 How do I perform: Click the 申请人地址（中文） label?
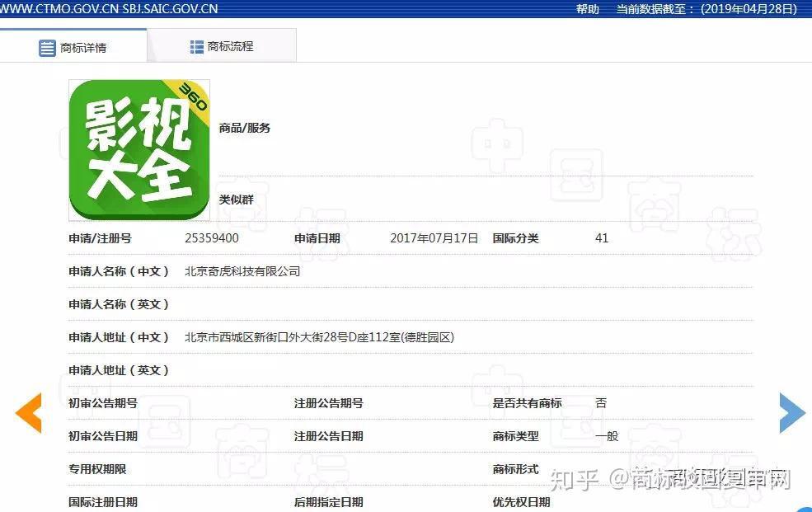pyautogui.click(x=119, y=337)
